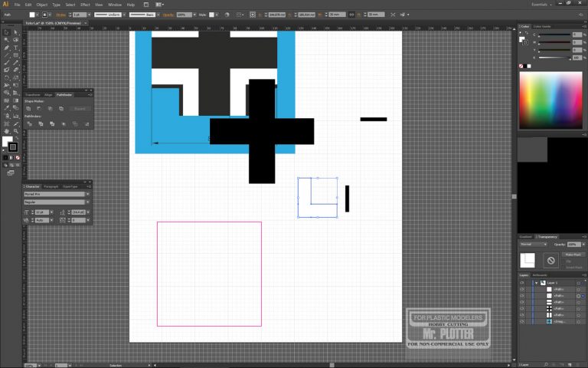Click the first Pathfinders row icon
This screenshot has height=368, width=588.
point(29,123)
